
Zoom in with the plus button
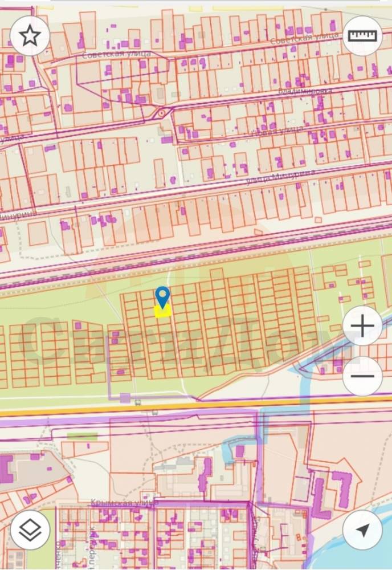362,325
